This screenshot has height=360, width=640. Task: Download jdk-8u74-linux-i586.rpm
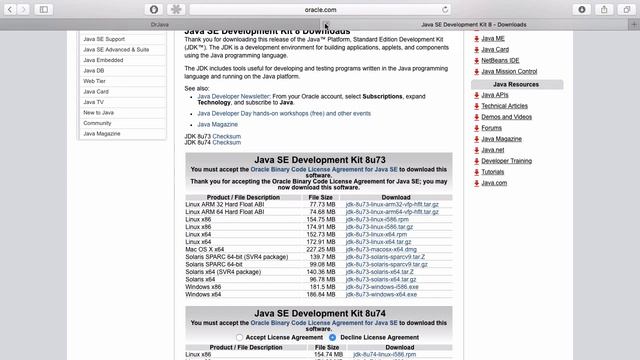pyautogui.click(x=384, y=355)
